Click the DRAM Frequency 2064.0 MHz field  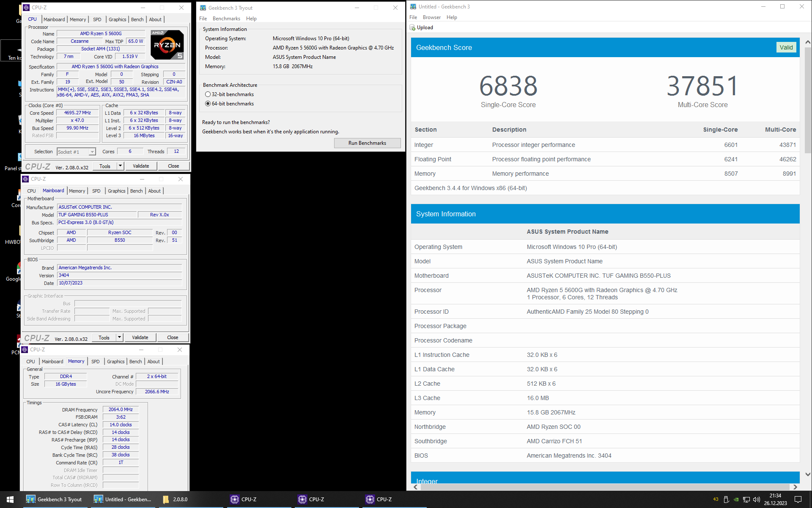121,409
